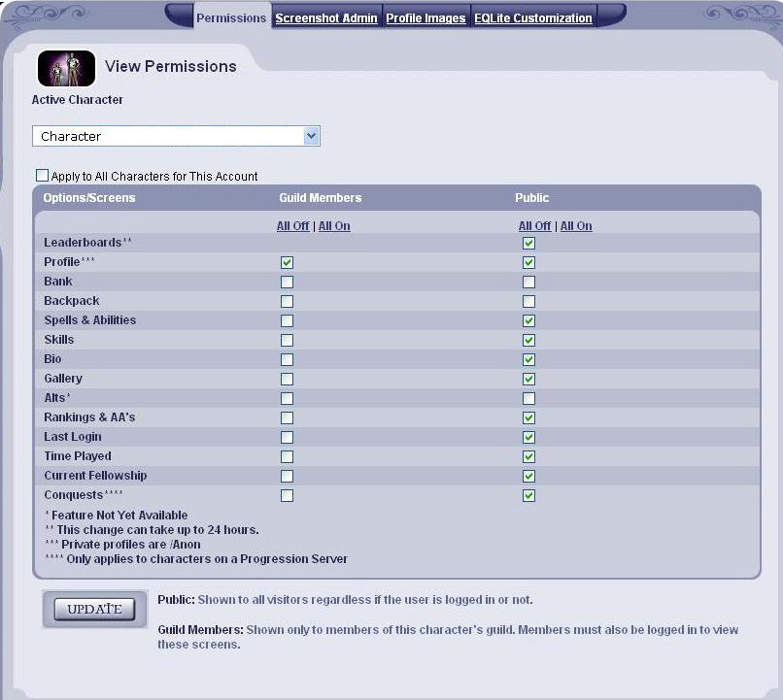Image resolution: width=783 pixels, height=700 pixels.
Task: Click All On under Public
Action: point(576,226)
